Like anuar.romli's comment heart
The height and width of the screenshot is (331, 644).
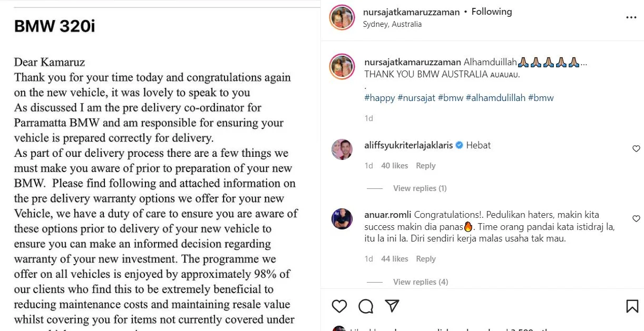point(636,218)
